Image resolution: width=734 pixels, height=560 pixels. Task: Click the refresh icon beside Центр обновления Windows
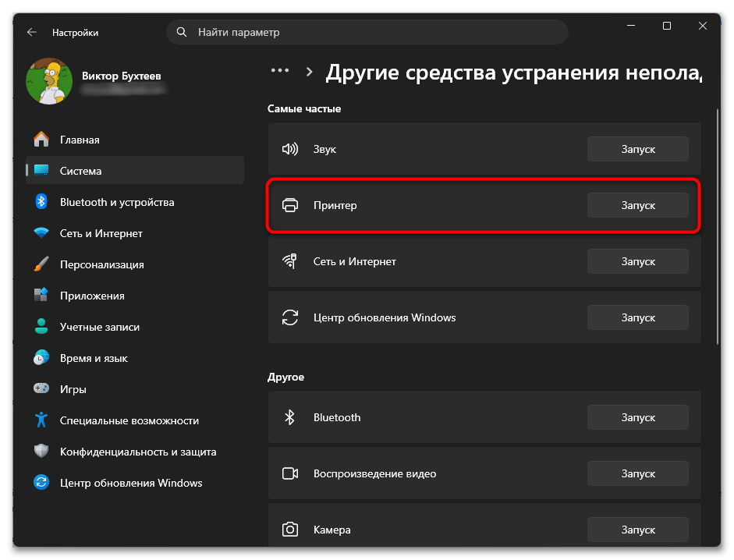coord(289,317)
